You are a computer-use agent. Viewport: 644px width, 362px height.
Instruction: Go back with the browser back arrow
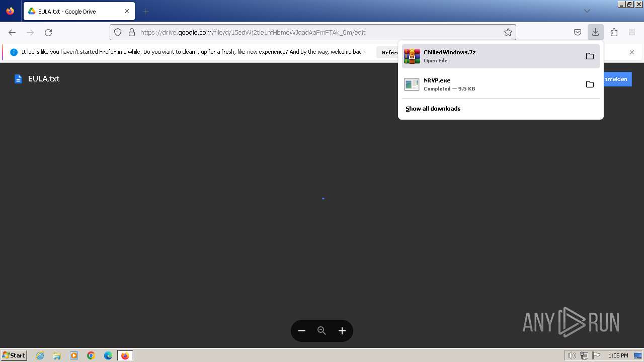click(12, 32)
